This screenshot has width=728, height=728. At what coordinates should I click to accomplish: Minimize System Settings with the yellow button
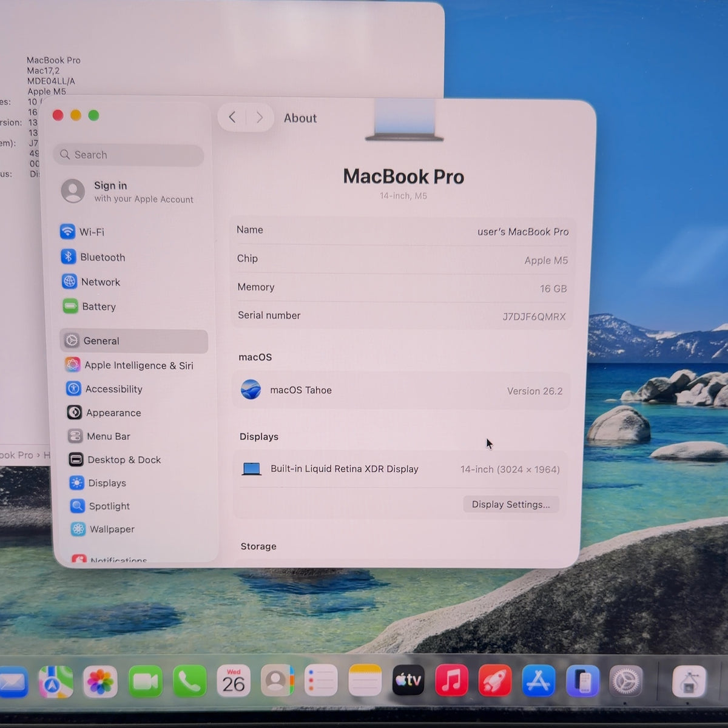[x=76, y=115]
